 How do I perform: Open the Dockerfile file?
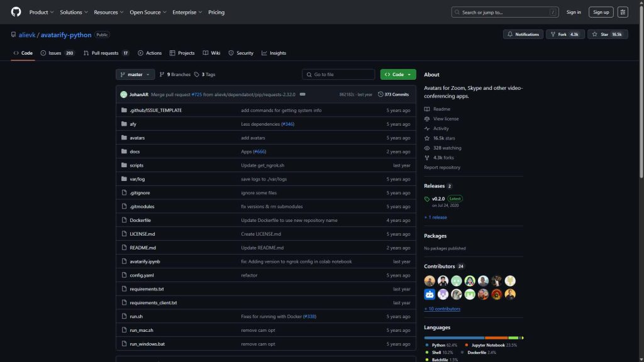click(x=140, y=221)
